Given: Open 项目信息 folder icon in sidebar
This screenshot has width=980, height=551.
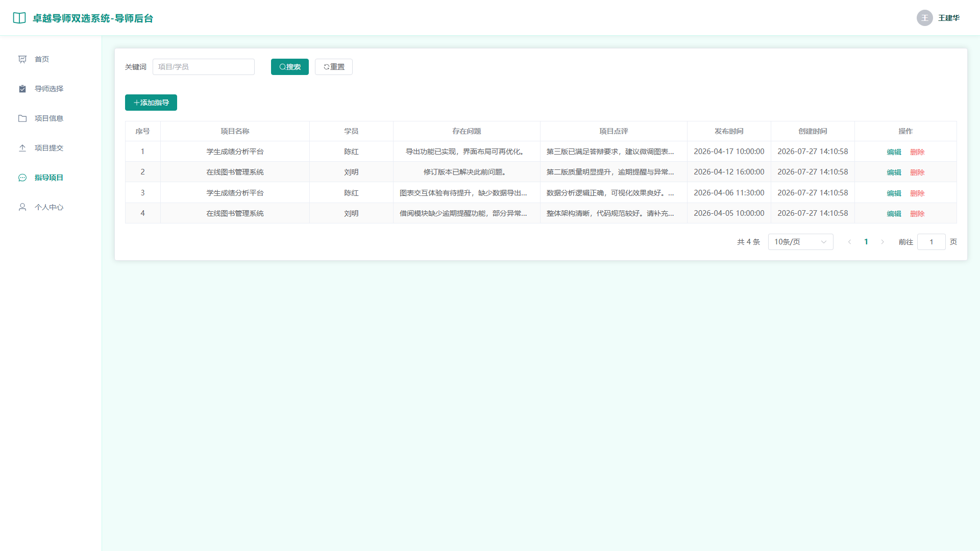Looking at the screenshot, I should (x=22, y=118).
